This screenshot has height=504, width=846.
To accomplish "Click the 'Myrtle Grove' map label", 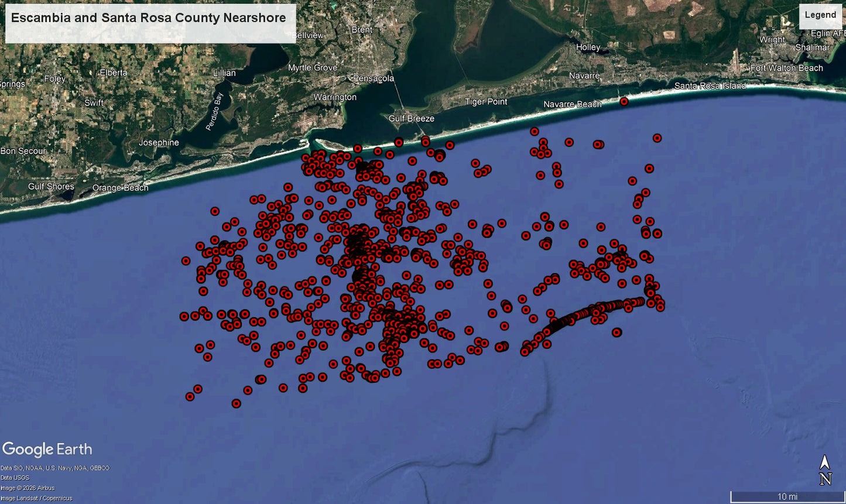I will coord(313,68).
